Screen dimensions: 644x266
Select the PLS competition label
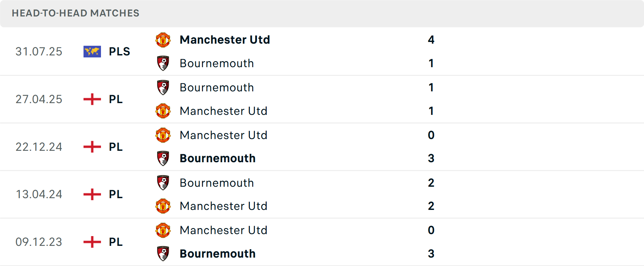click(119, 51)
